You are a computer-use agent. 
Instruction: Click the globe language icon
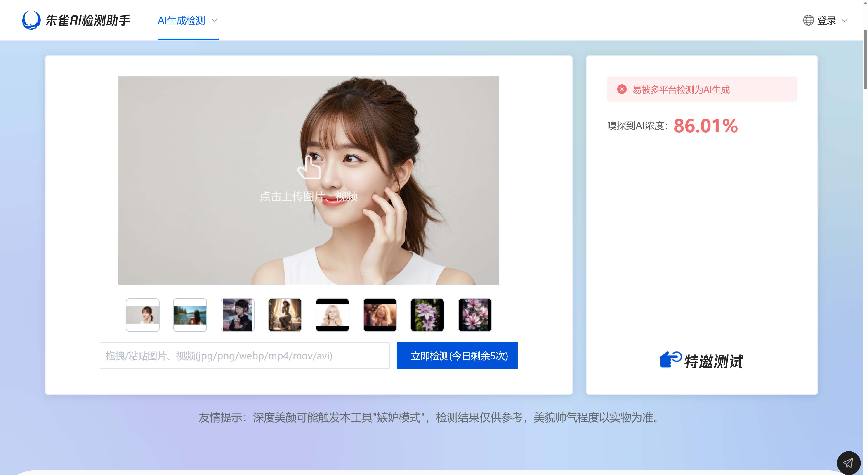(x=808, y=20)
